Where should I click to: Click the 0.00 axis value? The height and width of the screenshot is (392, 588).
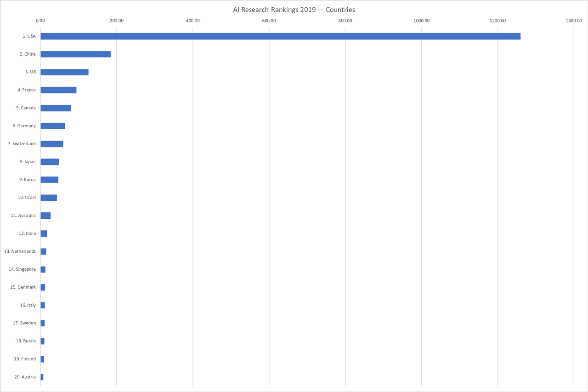40,21
